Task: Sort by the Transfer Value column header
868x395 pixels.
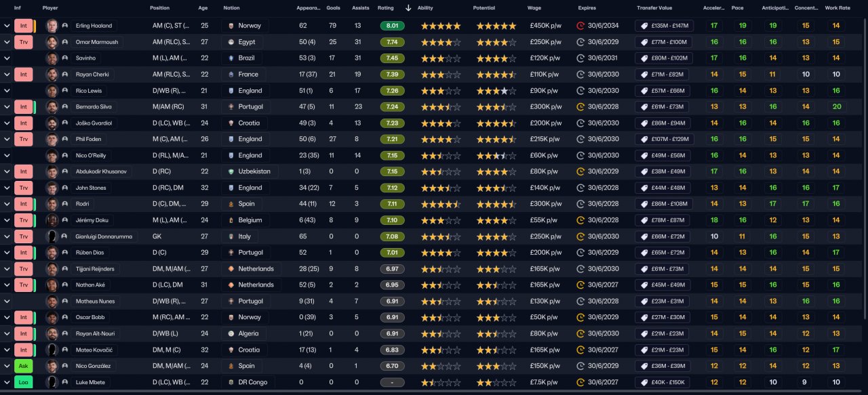Action: coord(654,8)
